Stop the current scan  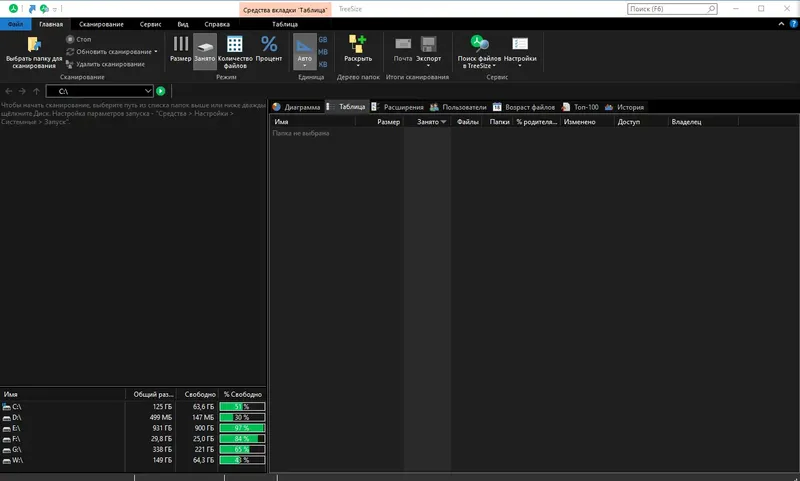pos(78,39)
